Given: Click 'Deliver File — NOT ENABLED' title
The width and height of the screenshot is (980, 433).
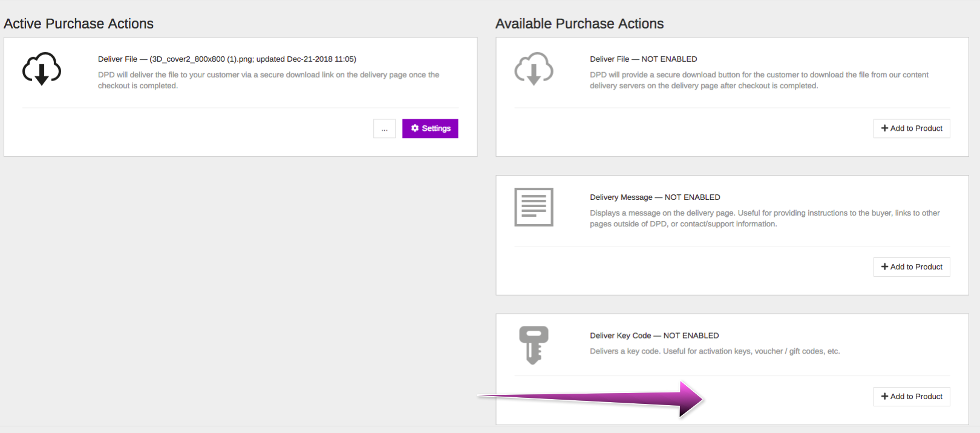Looking at the screenshot, I should point(644,59).
